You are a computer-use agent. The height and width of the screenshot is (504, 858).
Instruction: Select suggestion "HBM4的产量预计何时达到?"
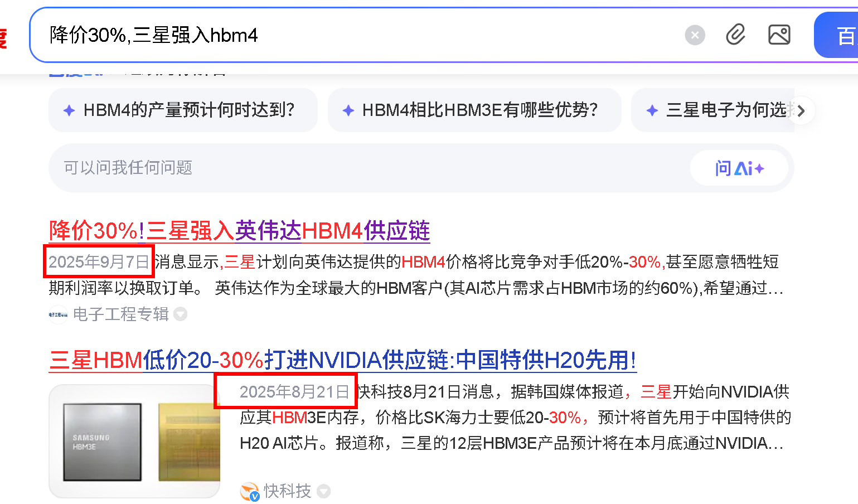[x=183, y=110]
